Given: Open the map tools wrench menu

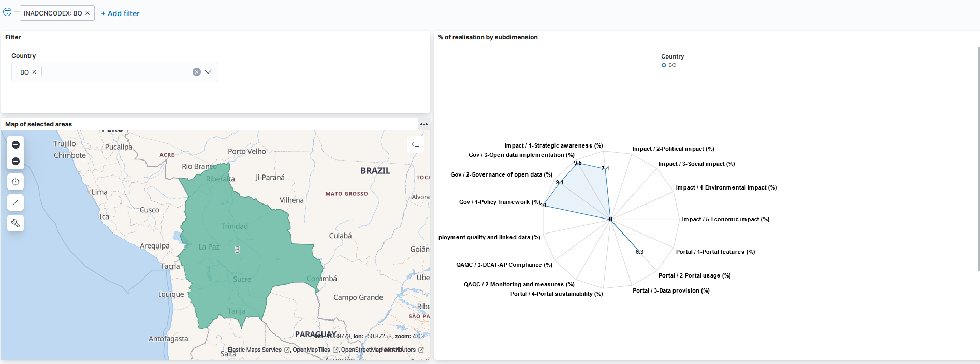Looking at the screenshot, I should pos(16,223).
